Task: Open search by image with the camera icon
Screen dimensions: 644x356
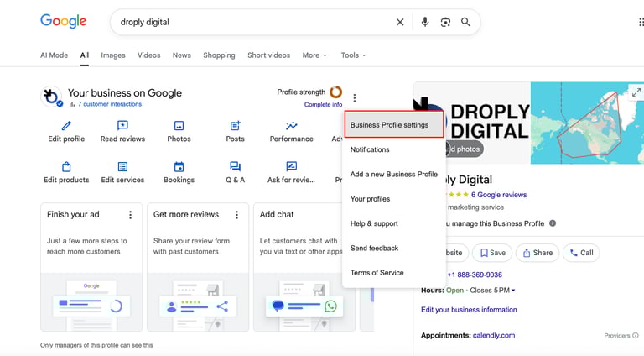Action: click(445, 22)
